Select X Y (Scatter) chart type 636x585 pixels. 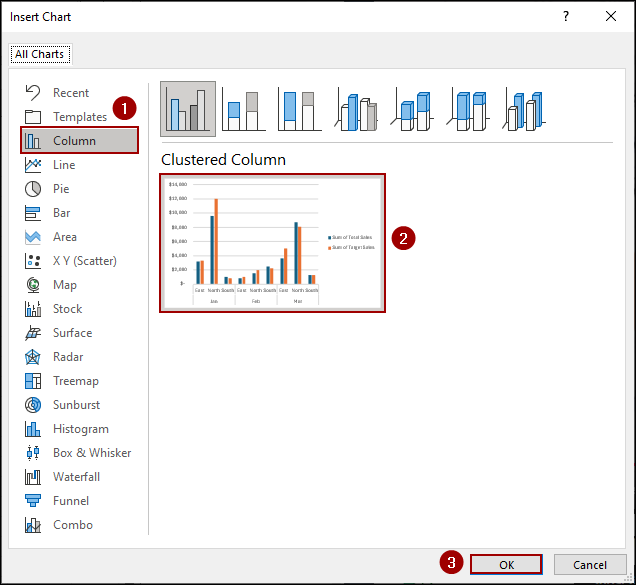coord(84,261)
